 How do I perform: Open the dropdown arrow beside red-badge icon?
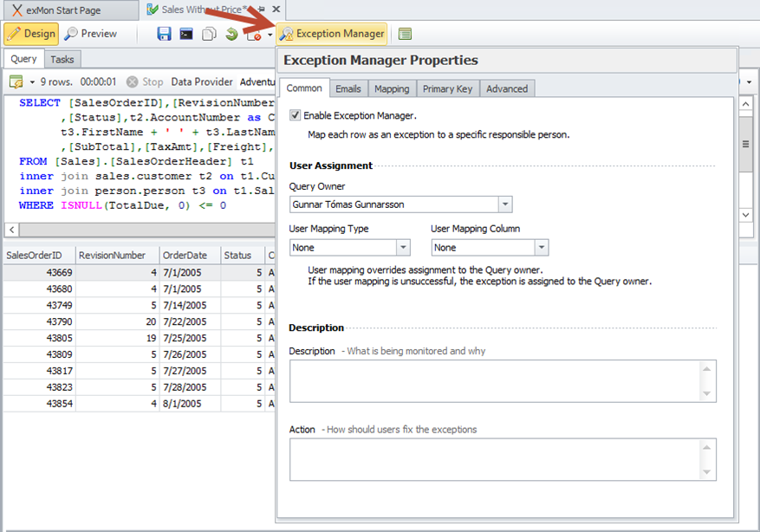click(x=270, y=35)
